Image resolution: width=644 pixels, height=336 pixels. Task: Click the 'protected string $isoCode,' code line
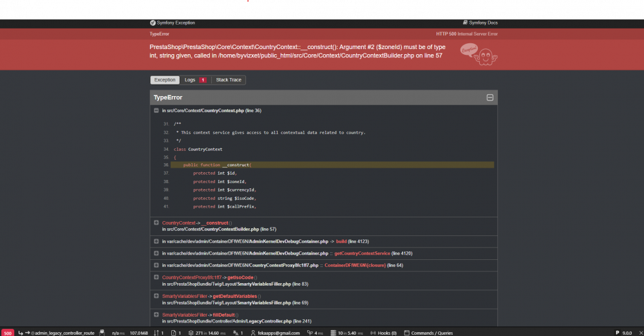225,198
